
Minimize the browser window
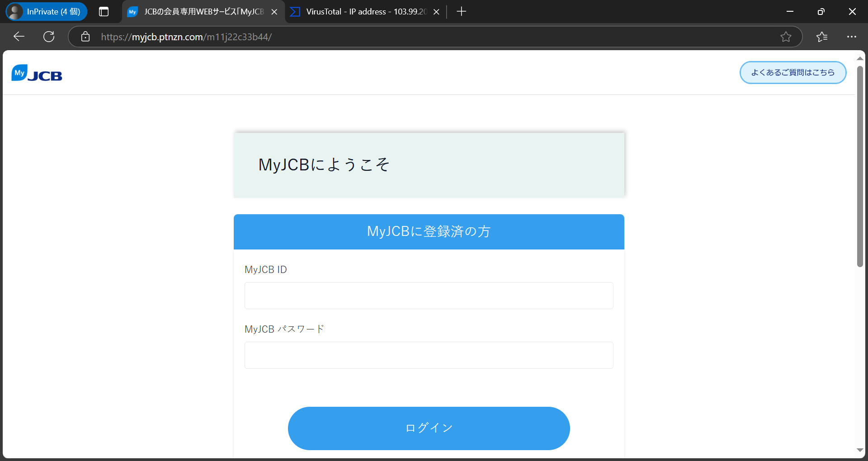pos(790,12)
